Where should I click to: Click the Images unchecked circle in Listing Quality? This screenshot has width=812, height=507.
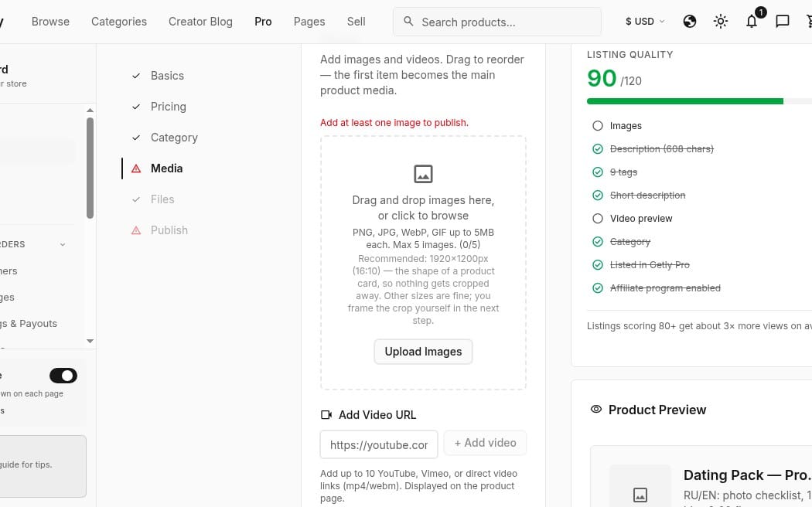point(598,126)
